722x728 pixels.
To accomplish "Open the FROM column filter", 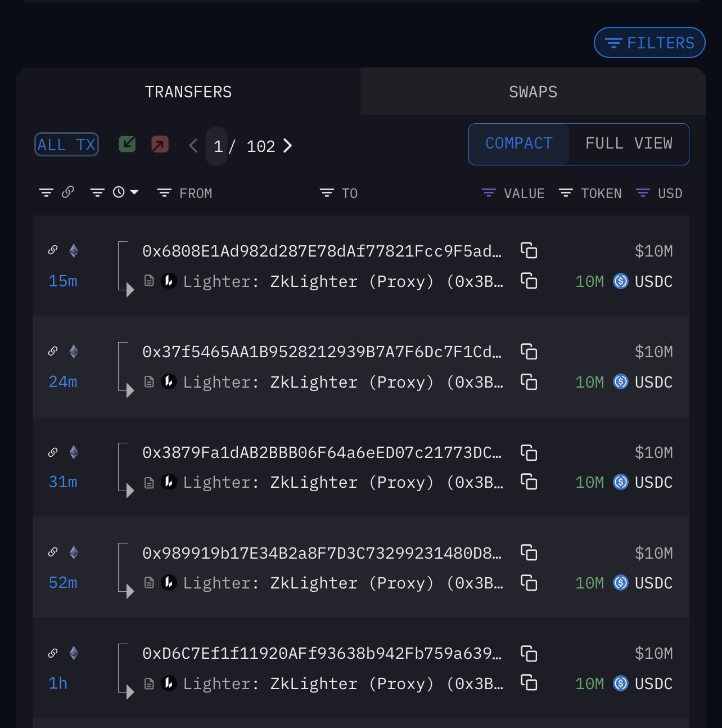I will point(164,193).
